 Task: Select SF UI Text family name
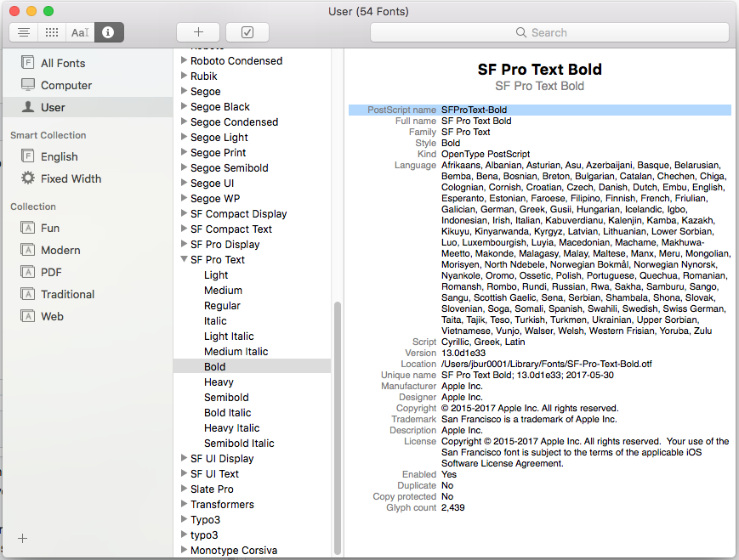click(x=214, y=474)
